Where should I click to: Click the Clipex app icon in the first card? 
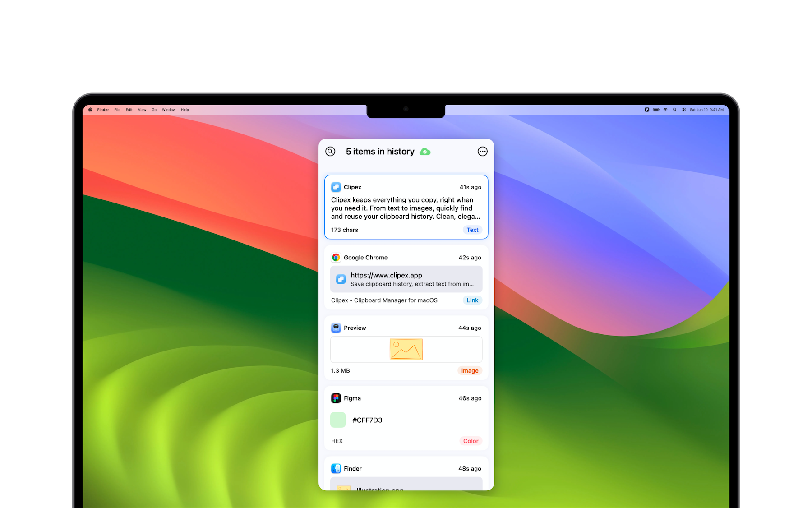(x=336, y=187)
